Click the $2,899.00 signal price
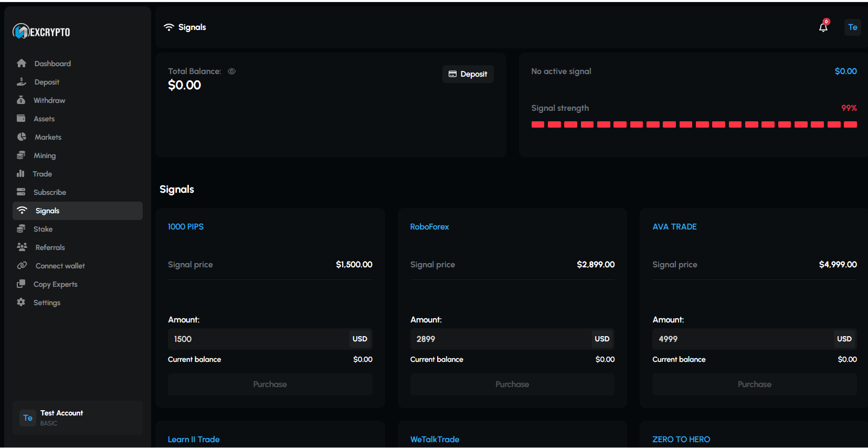The width and height of the screenshot is (868, 448). (x=596, y=264)
